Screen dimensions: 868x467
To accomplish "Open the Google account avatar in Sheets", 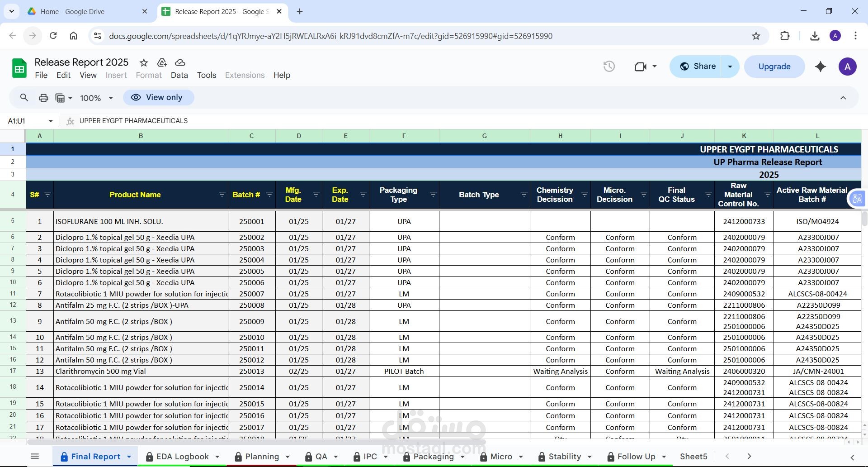I will coord(847,67).
